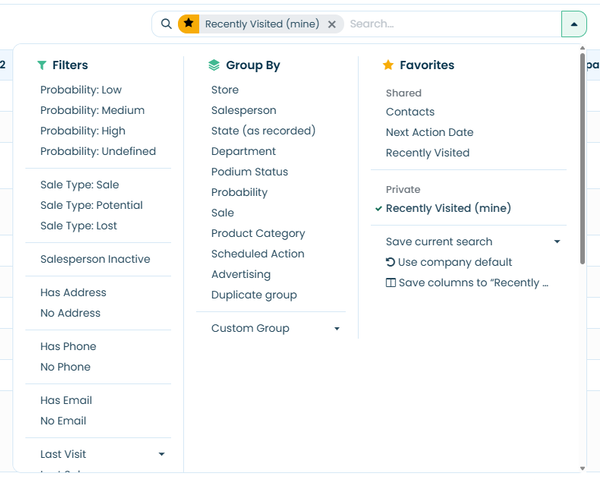Enable the Has Phone filter
Image resolution: width=600 pixels, height=480 pixels.
[x=68, y=346]
